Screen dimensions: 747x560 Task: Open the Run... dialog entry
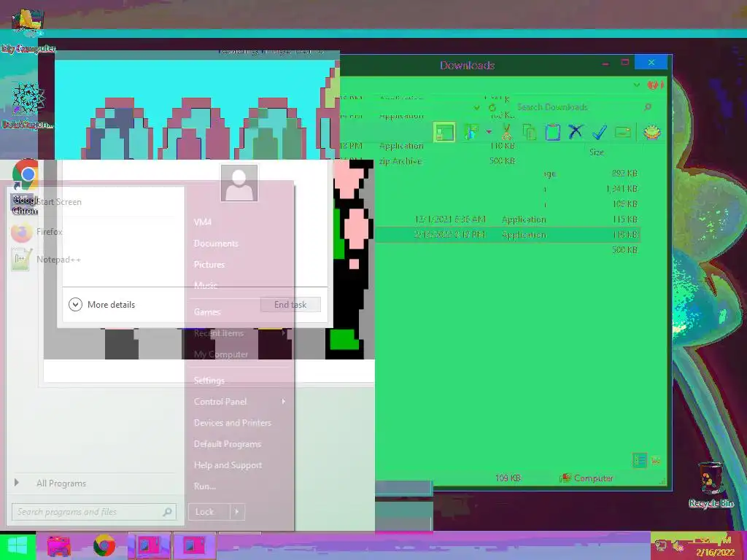click(x=205, y=486)
